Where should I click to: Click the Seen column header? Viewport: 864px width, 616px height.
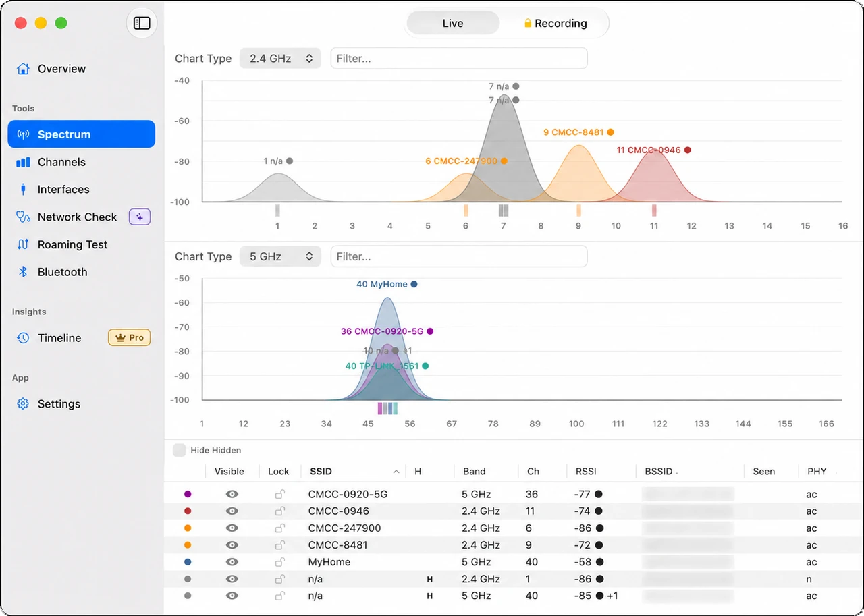click(x=764, y=472)
